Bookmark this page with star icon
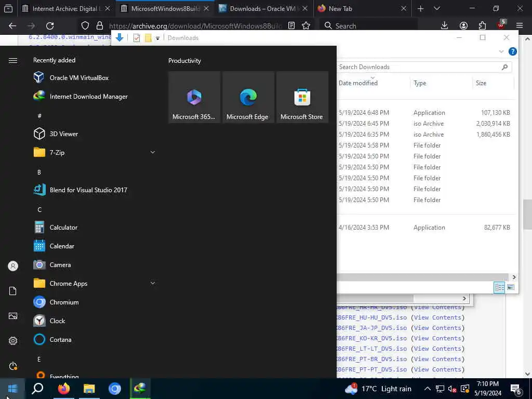This screenshot has height=399, width=532. click(306, 26)
